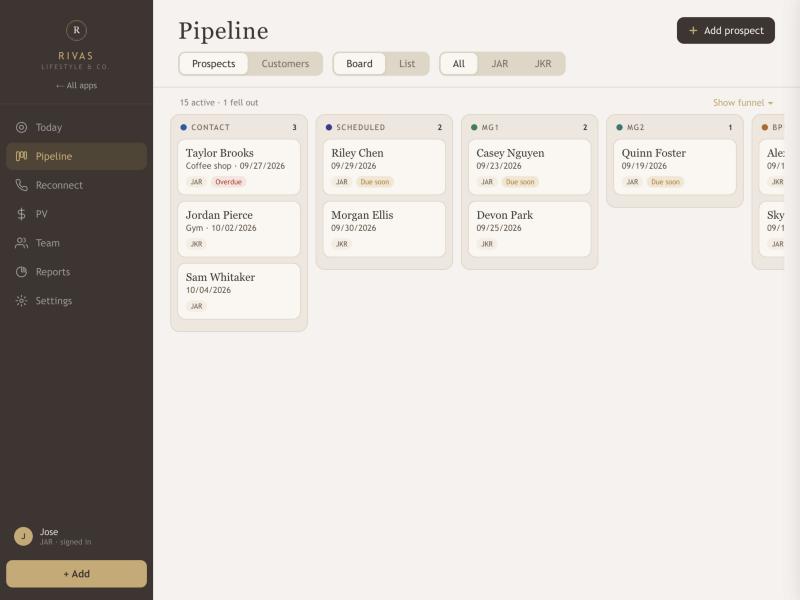Viewport: 800px width, 600px height.
Task: Click the MG2 column header
Action: [x=674, y=127]
